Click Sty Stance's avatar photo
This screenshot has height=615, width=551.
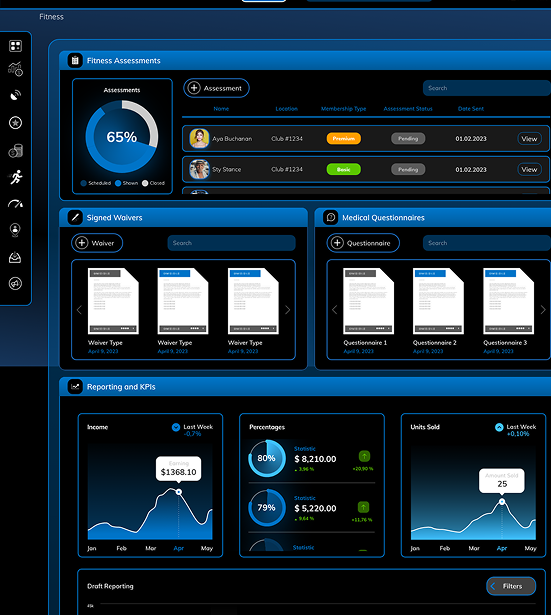pyautogui.click(x=199, y=169)
